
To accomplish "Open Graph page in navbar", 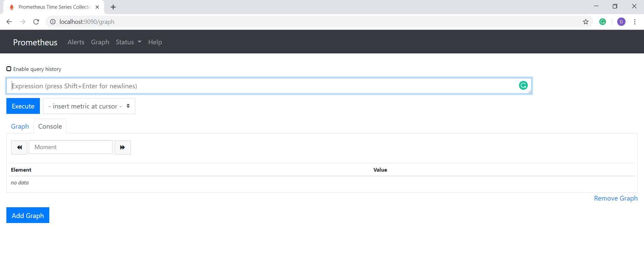I will pyautogui.click(x=100, y=42).
